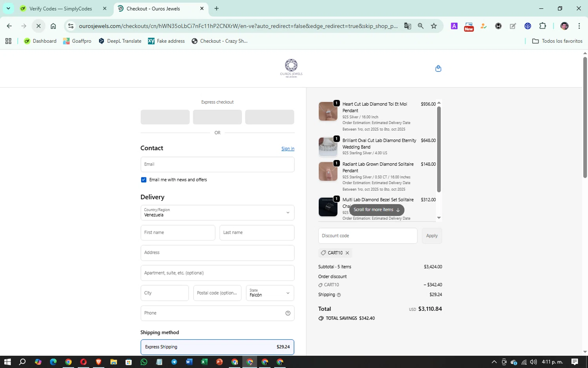Stop loading the page
Screen dimensions: 588x368
38,26
